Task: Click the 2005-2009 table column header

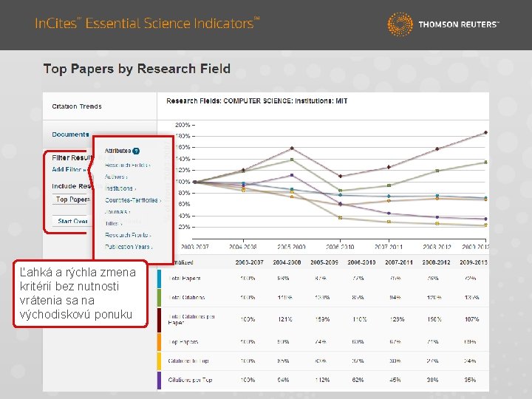Action: [x=324, y=262]
